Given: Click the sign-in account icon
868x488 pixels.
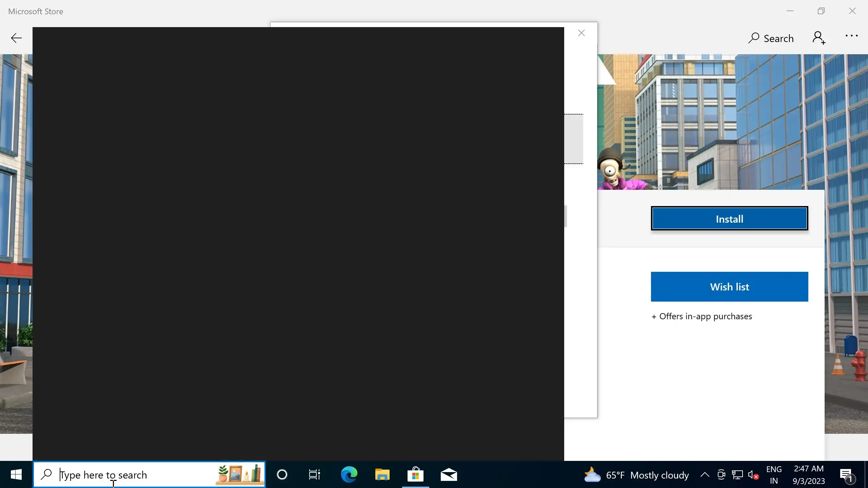Looking at the screenshot, I should coord(818,38).
